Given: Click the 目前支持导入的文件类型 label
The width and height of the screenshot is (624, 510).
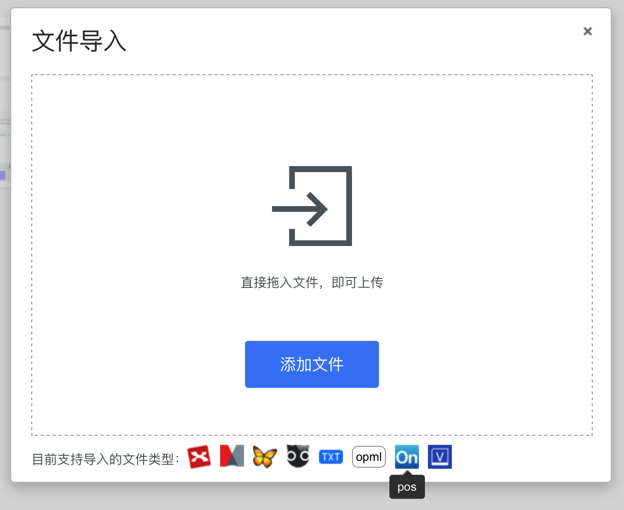Looking at the screenshot, I should tap(105, 459).
